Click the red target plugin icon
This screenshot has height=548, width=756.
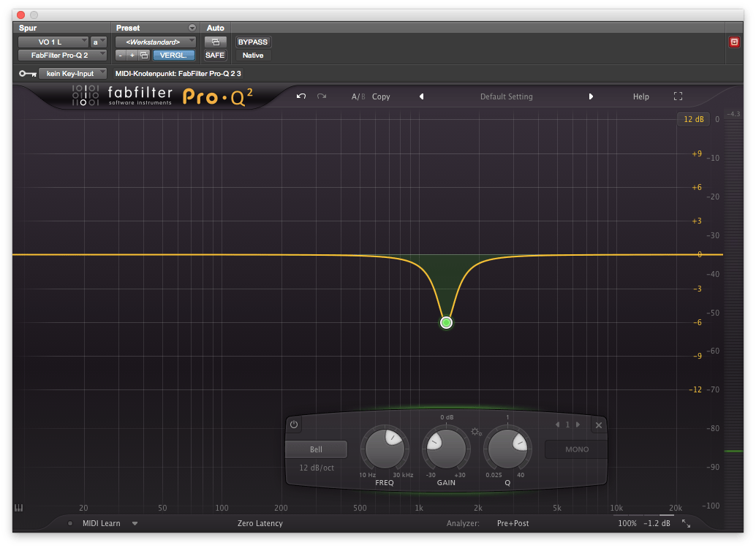tap(734, 42)
